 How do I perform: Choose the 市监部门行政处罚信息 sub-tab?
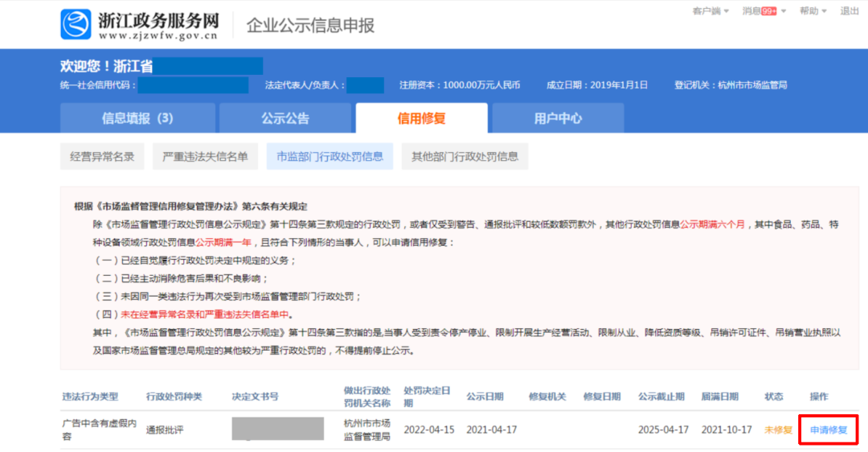[330, 157]
